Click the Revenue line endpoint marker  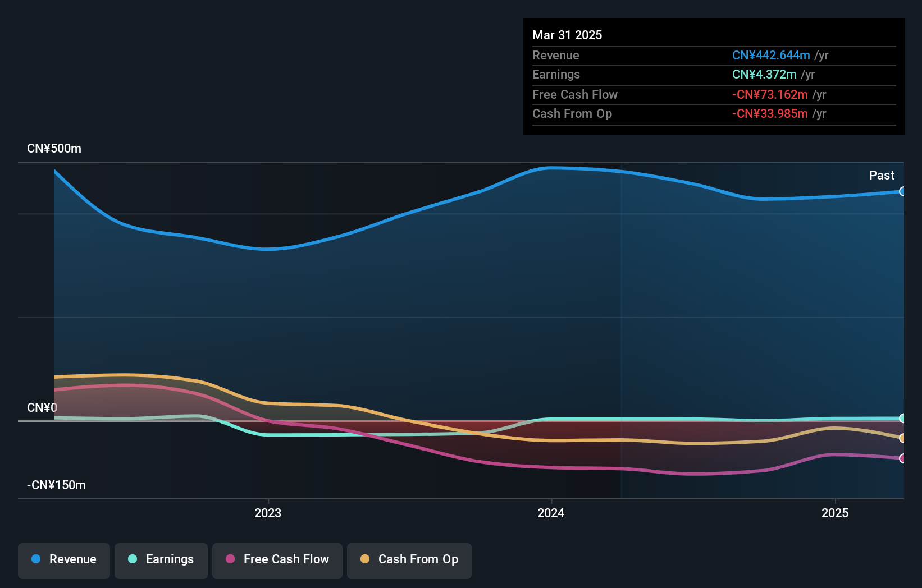[x=902, y=191]
